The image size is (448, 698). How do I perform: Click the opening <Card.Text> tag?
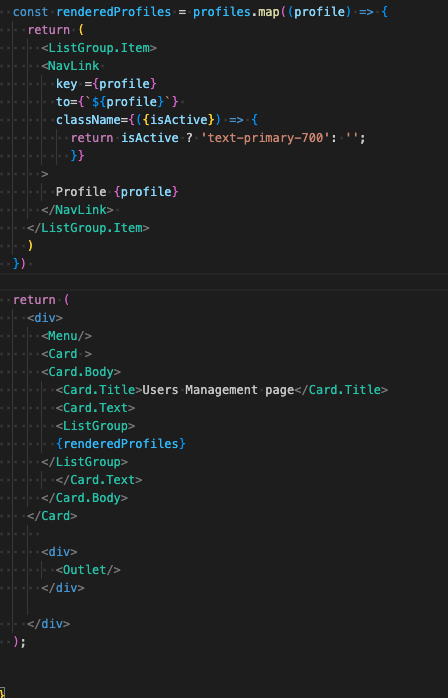coord(95,408)
